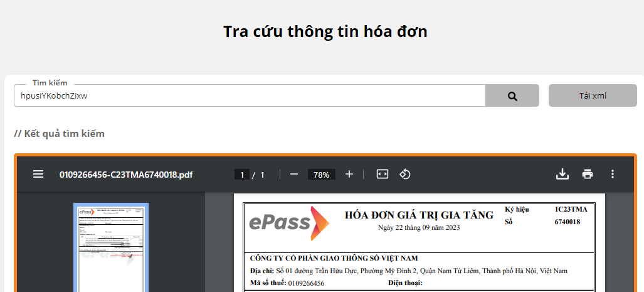Image resolution: width=644 pixels, height=292 pixels.
Task: Select the page 1 thumbnail
Action: coord(111,247)
